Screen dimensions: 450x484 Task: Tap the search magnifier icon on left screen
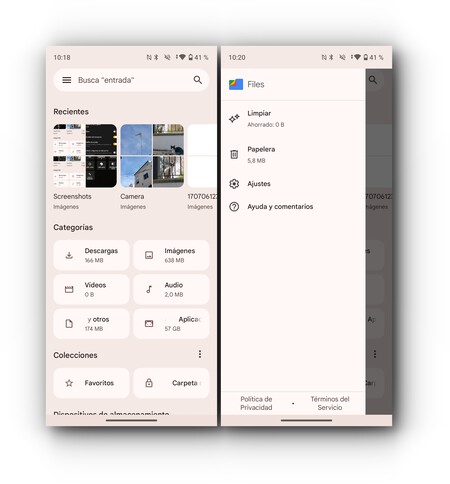(x=198, y=80)
